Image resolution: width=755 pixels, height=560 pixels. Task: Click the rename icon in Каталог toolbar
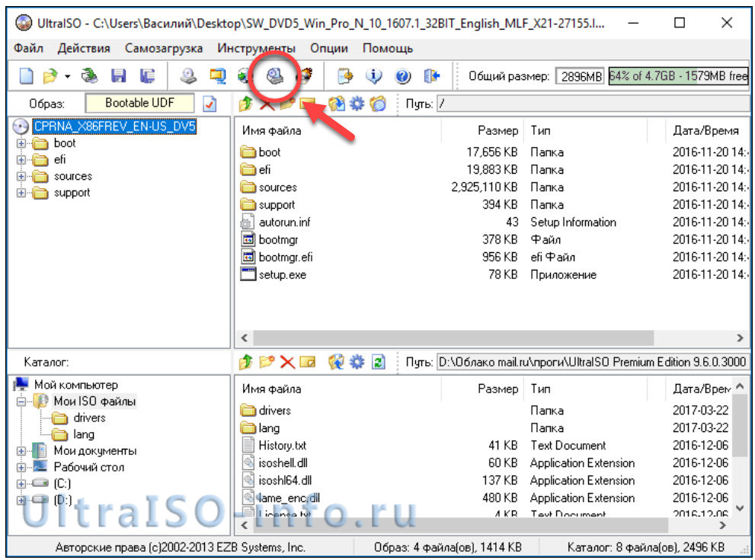pyautogui.click(x=308, y=362)
